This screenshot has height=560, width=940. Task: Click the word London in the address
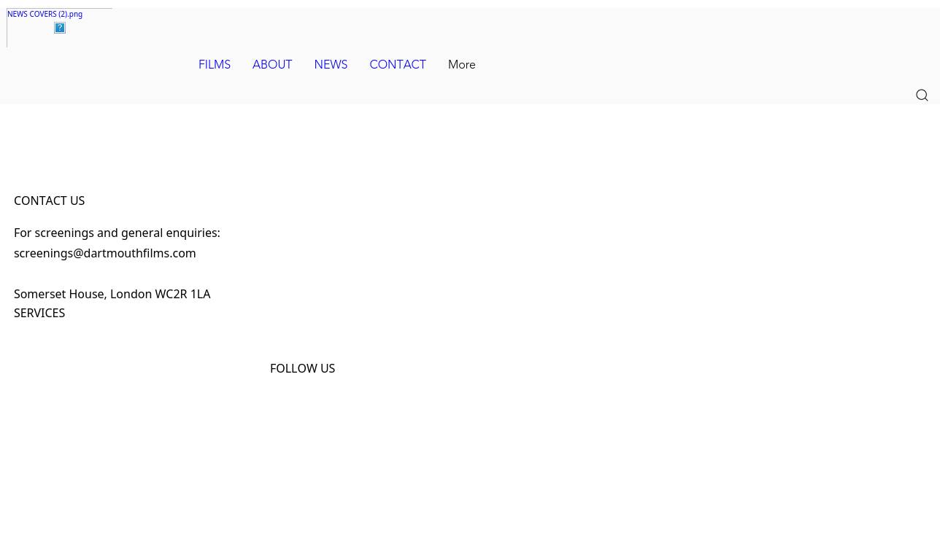click(131, 294)
